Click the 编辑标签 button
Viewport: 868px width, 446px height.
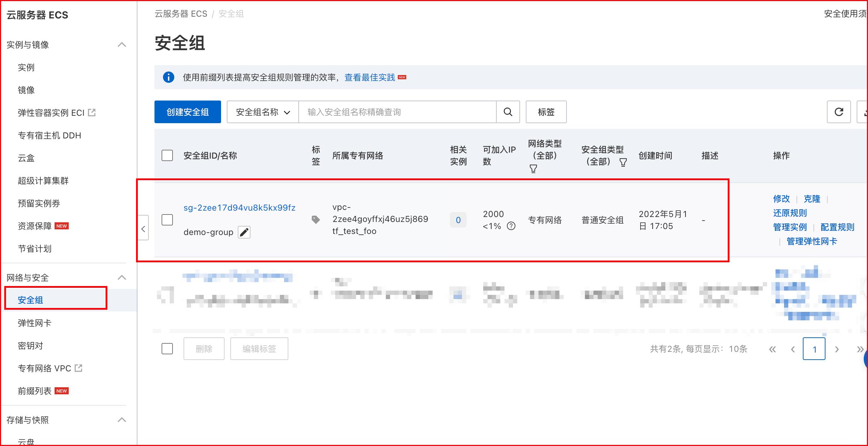(x=259, y=349)
